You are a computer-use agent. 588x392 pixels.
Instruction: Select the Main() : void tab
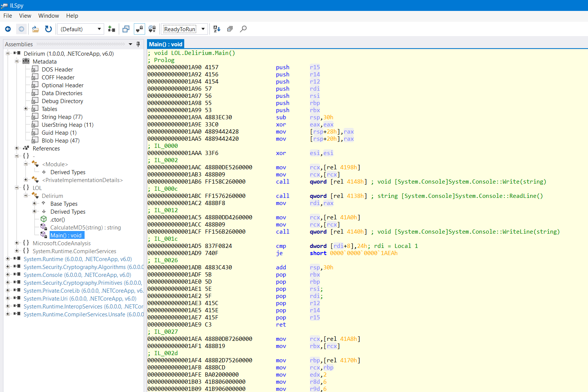click(166, 44)
